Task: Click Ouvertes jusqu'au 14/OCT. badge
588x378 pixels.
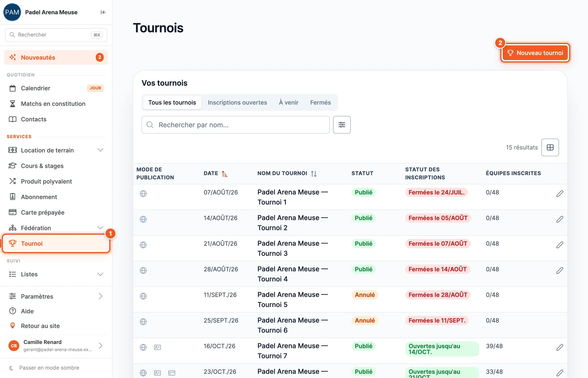Action: tap(442, 349)
